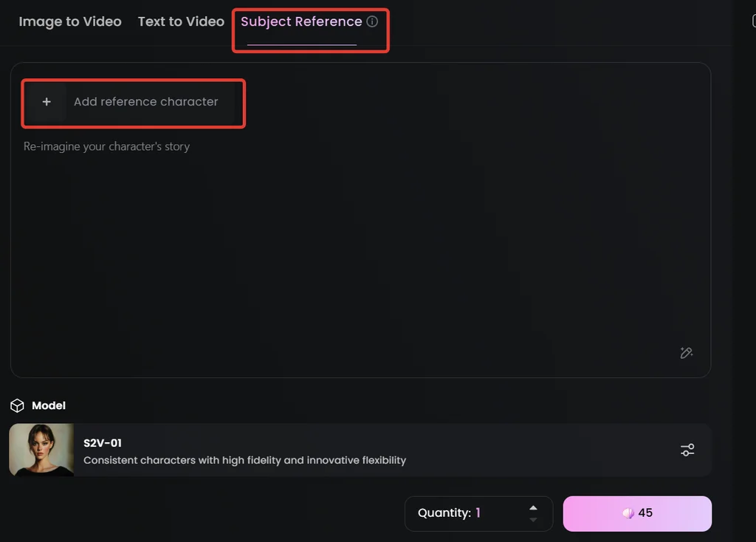Screen dimensions: 756x542
Task: Click the cube icon next to Model
Action: (x=17, y=405)
